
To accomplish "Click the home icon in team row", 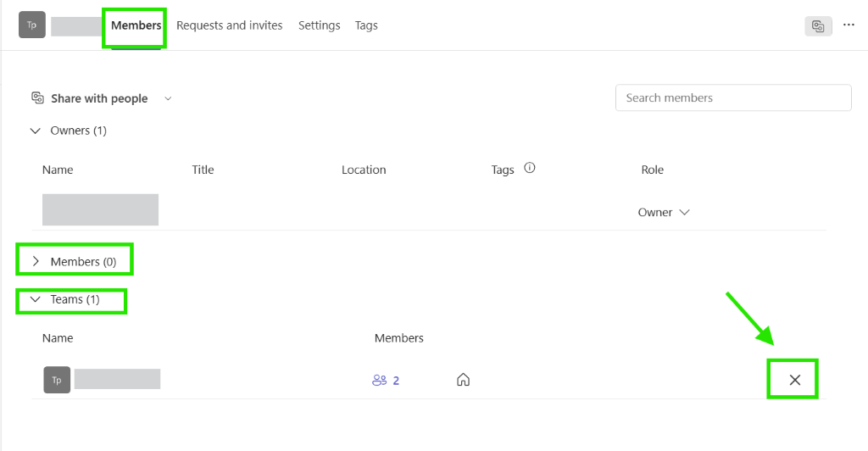I will pos(463,380).
